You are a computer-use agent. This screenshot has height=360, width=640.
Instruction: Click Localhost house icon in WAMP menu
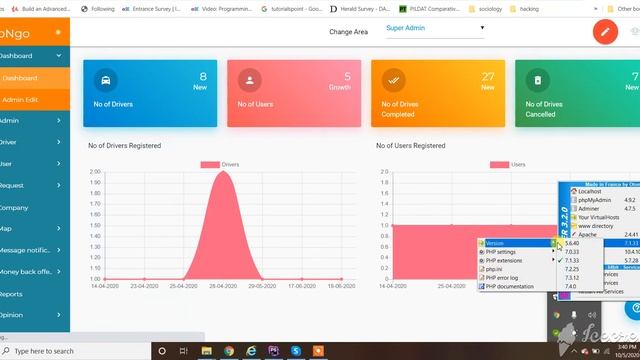(574, 191)
